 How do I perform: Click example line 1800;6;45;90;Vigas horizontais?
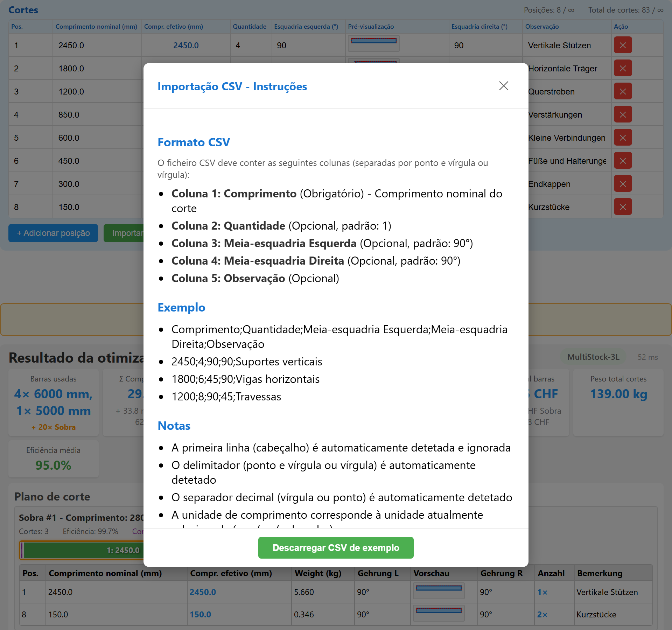tap(245, 379)
